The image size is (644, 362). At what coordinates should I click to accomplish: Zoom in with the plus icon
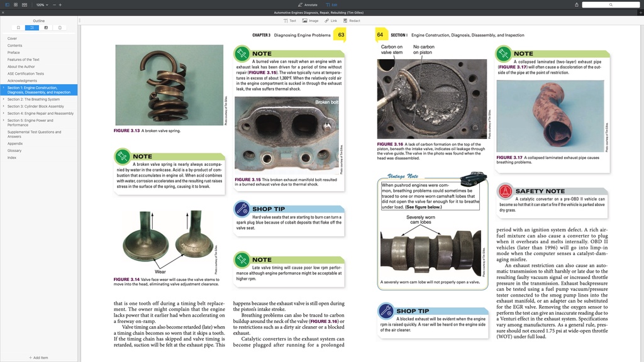click(x=60, y=5)
